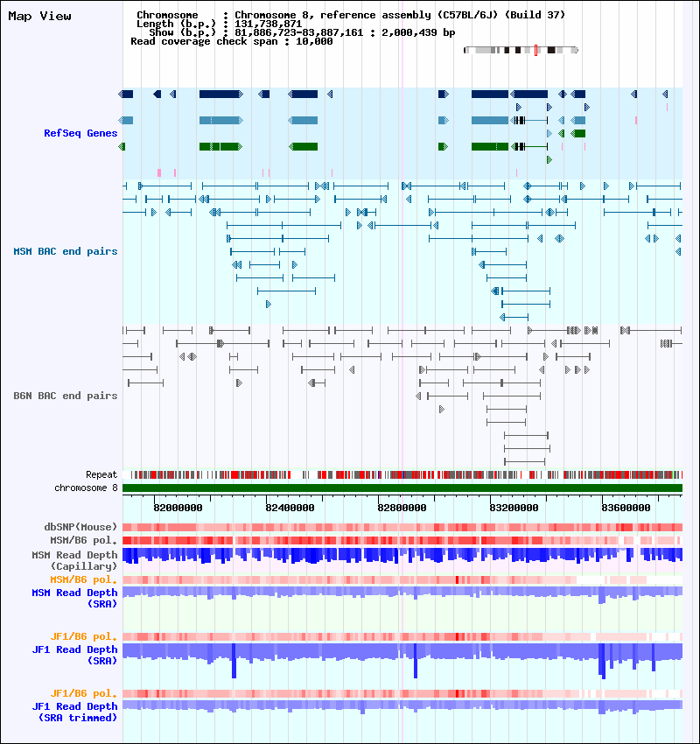Select JF1/B6 pol. label above JF1 Read Depth (SRA)
The image size is (700, 744).
click(x=83, y=636)
